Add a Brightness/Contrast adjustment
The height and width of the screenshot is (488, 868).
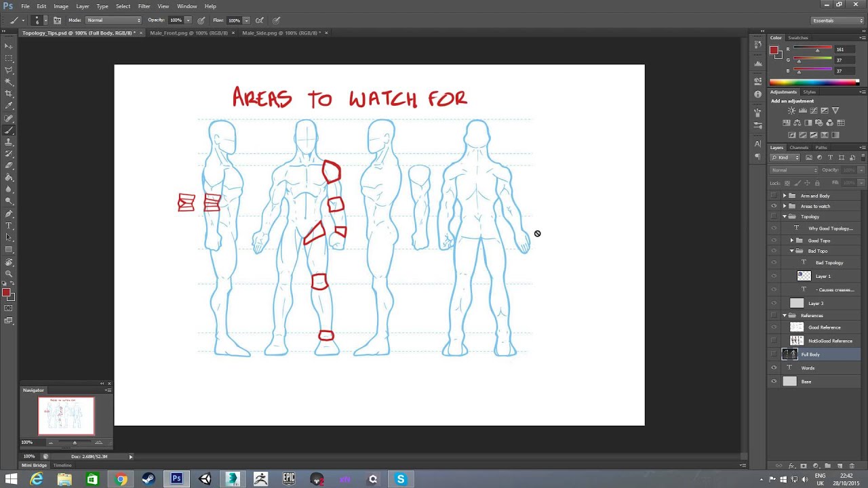pyautogui.click(x=791, y=110)
